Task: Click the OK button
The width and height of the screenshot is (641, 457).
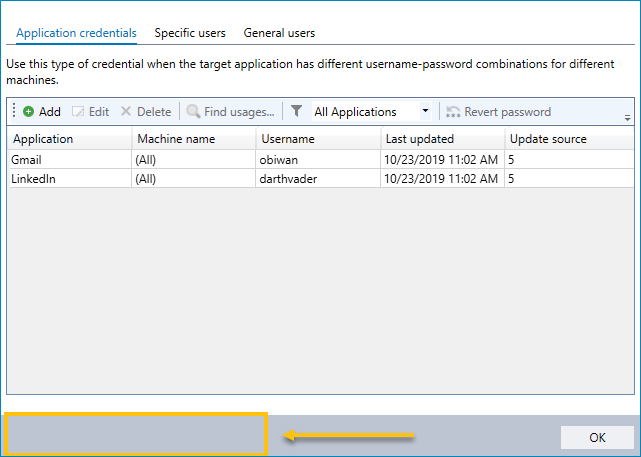Action: pos(597,437)
